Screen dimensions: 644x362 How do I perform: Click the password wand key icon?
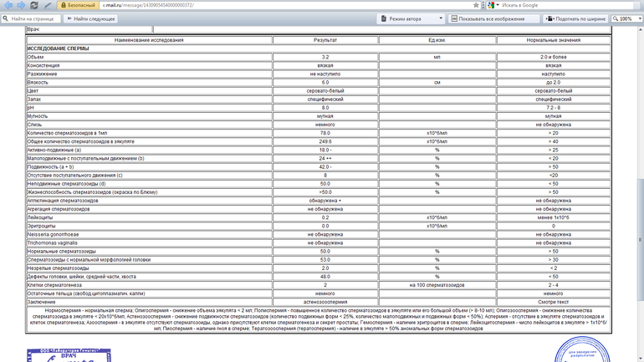pyautogui.click(x=48, y=5)
